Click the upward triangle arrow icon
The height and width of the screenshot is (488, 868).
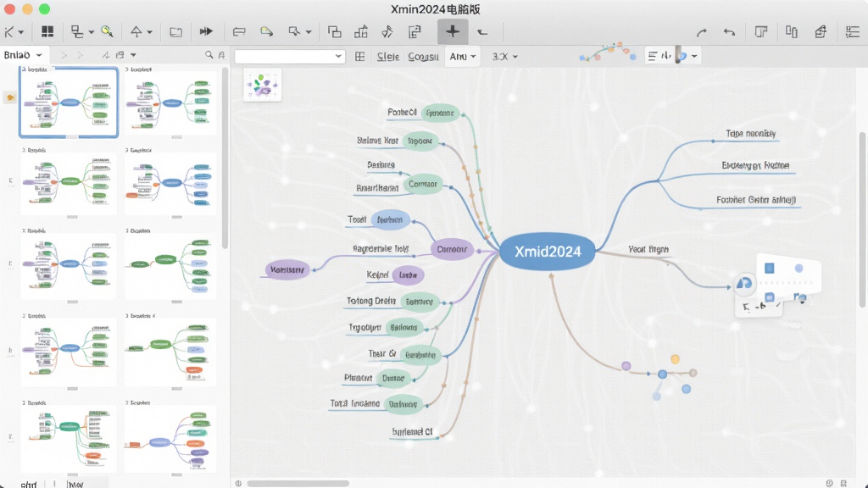tap(136, 31)
